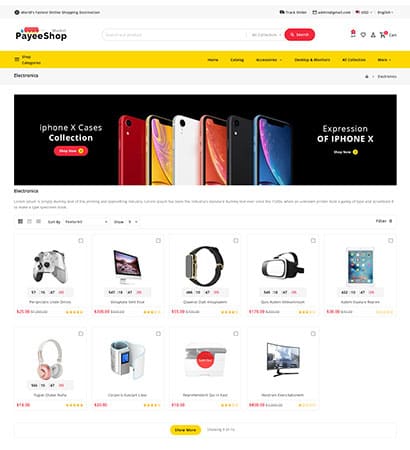Open the user account icon
The image size is (410, 450).
(x=373, y=35)
